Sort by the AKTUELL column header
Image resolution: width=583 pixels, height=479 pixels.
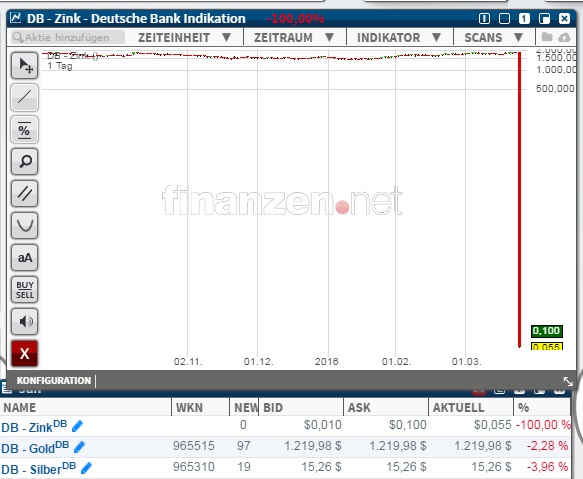pyautogui.click(x=471, y=408)
